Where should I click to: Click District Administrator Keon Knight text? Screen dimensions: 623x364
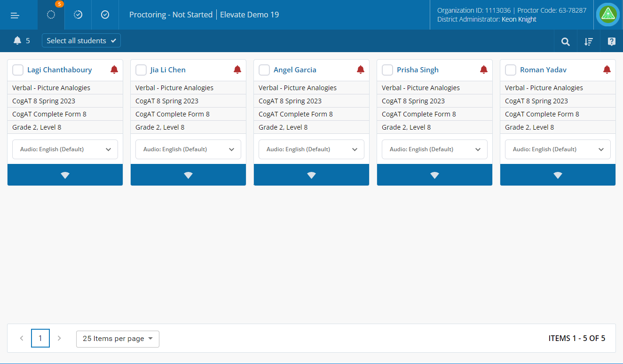(487, 19)
